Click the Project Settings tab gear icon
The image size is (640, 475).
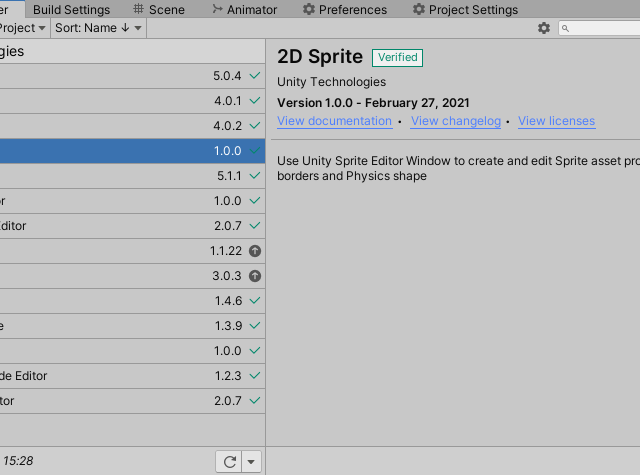coord(419,9)
